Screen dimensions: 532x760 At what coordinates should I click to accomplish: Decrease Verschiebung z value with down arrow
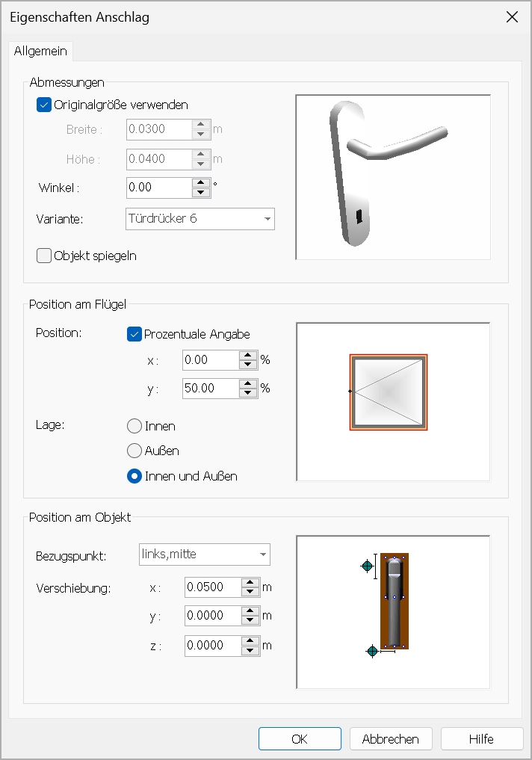coord(250,650)
